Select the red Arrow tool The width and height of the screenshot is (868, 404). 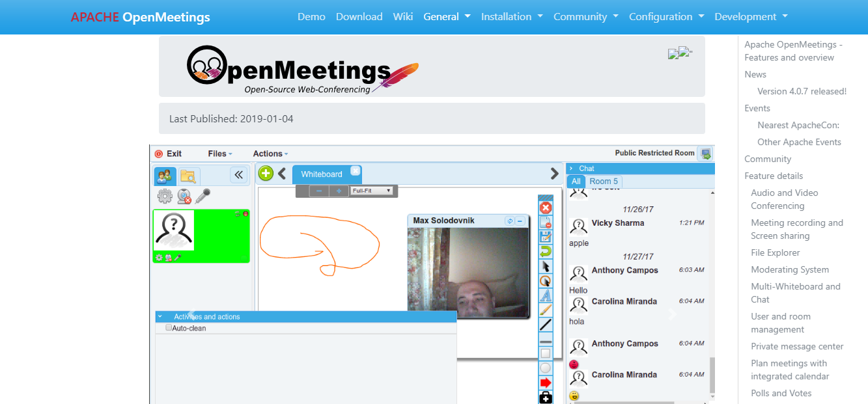pyautogui.click(x=546, y=383)
